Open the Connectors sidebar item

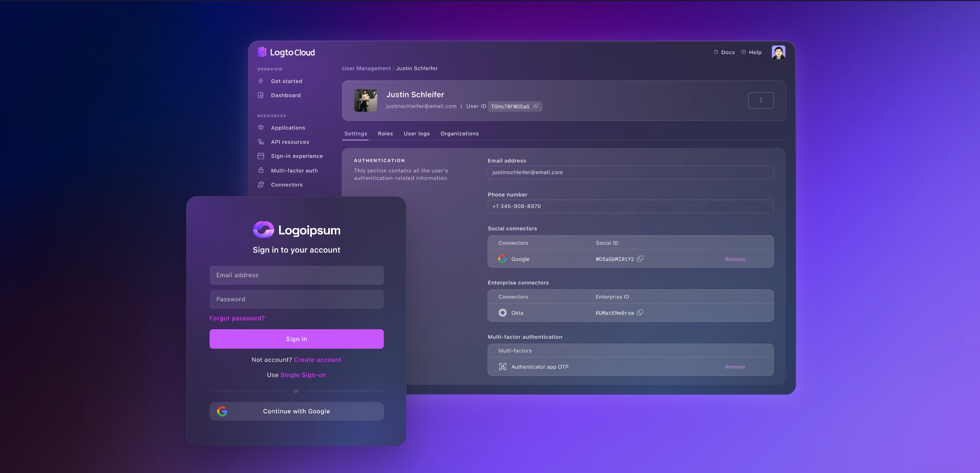287,185
